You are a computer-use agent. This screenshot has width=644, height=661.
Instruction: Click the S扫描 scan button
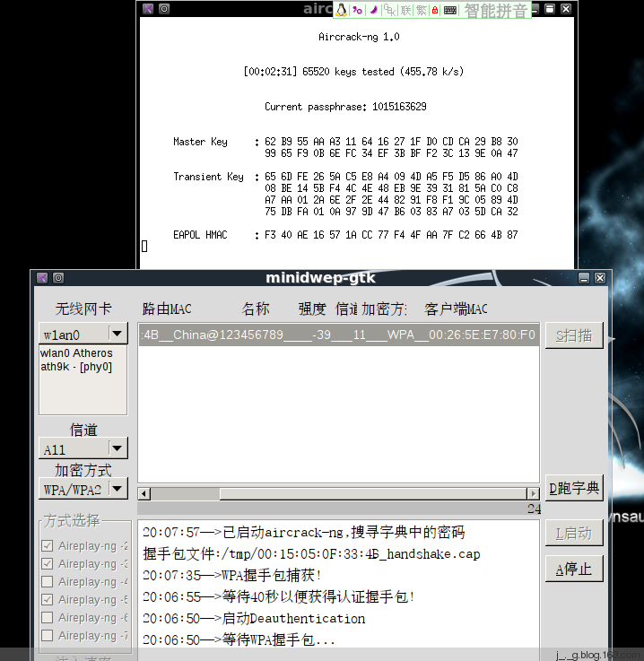tap(574, 335)
